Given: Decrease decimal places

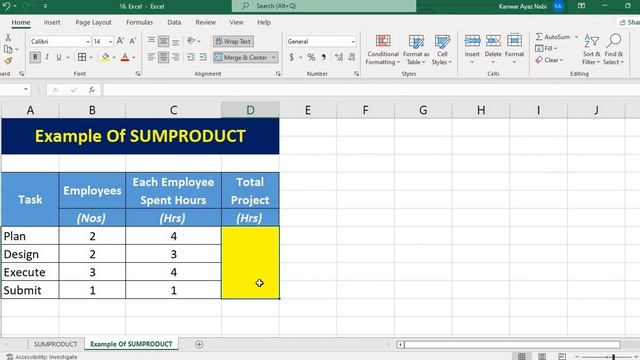Looking at the screenshot, I should (x=352, y=58).
